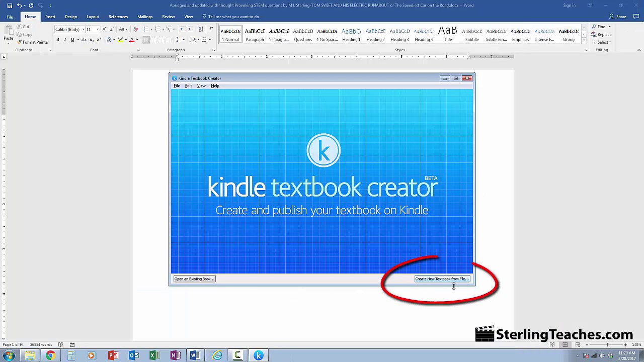The width and height of the screenshot is (644, 362).
Task: Click the Replace button in Editing group
Action: click(602, 35)
